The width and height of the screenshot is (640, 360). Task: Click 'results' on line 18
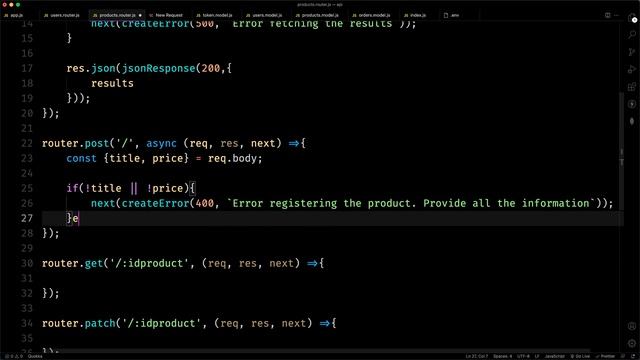click(112, 83)
